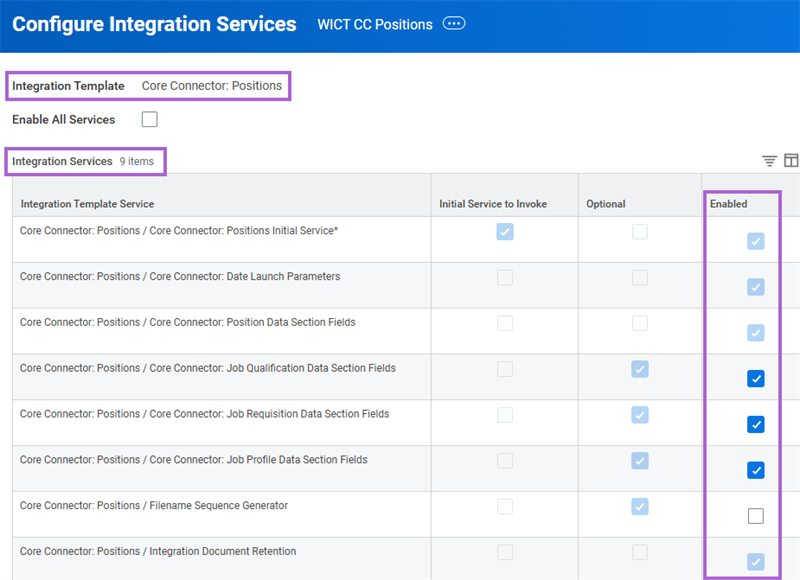The image size is (800, 580).
Task: Click Optional checkbox for Positions Initial Service row
Action: [x=640, y=232]
